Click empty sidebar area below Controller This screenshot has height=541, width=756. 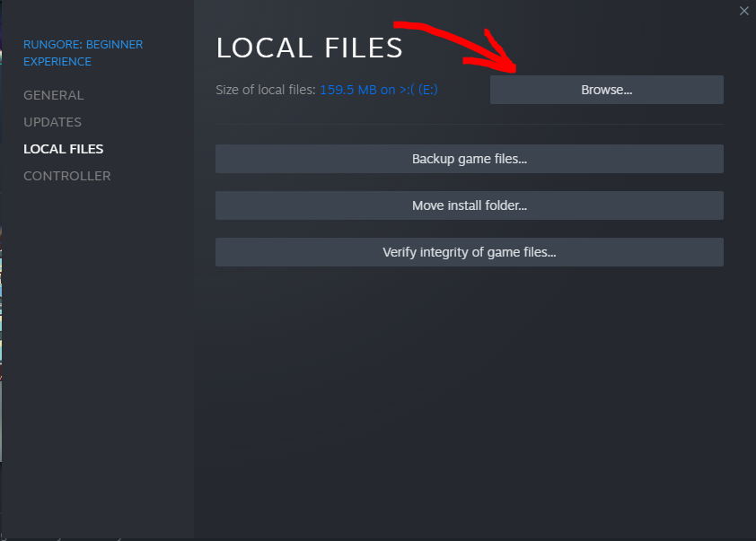pyautogui.click(x=97, y=359)
